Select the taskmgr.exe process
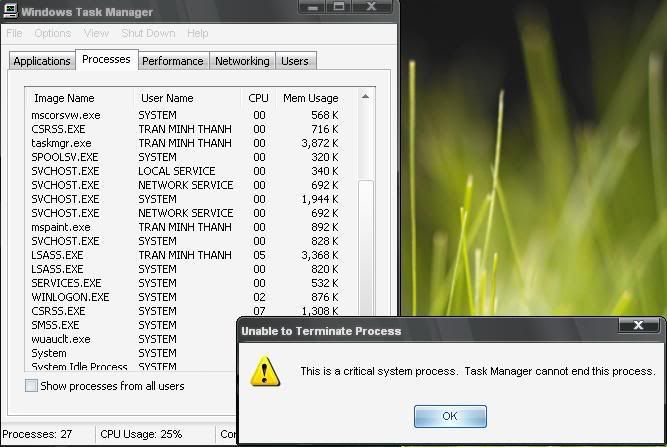The width and height of the screenshot is (667, 447). (x=185, y=143)
